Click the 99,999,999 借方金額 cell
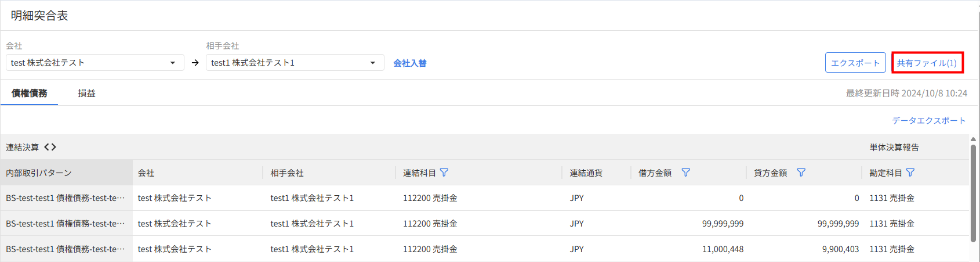Image resolution: width=980 pixels, height=262 pixels. point(723,224)
